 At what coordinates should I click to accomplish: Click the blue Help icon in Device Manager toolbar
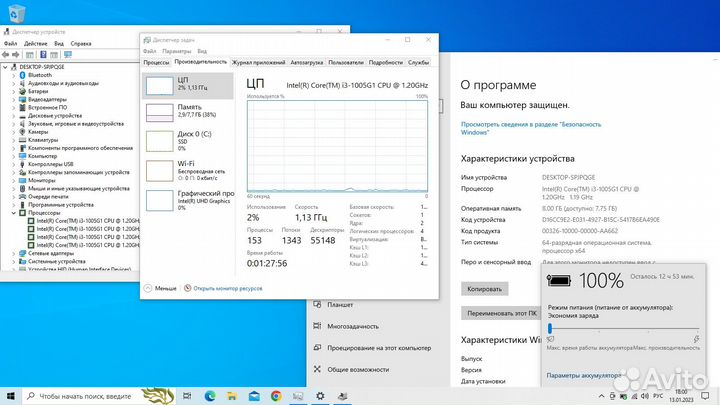click(x=43, y=55)
